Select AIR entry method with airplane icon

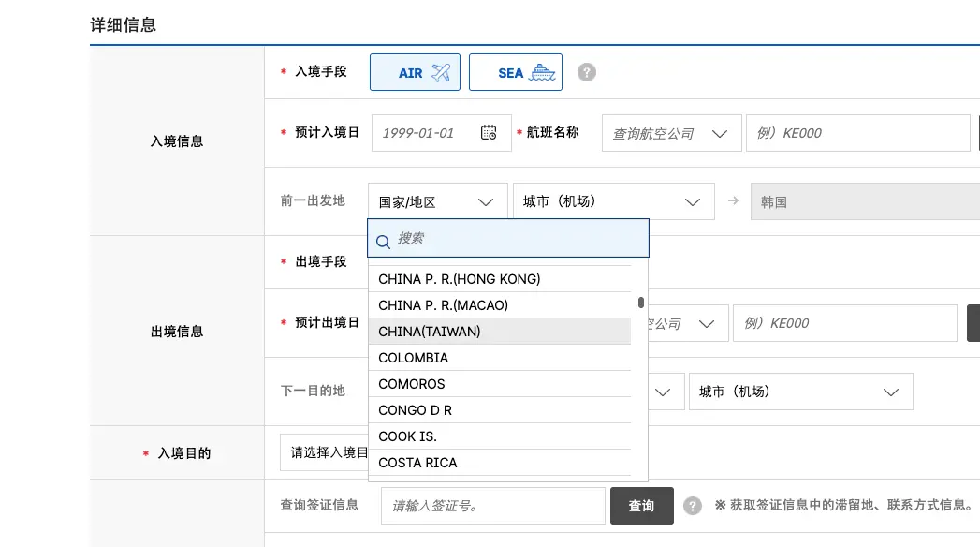415,71
